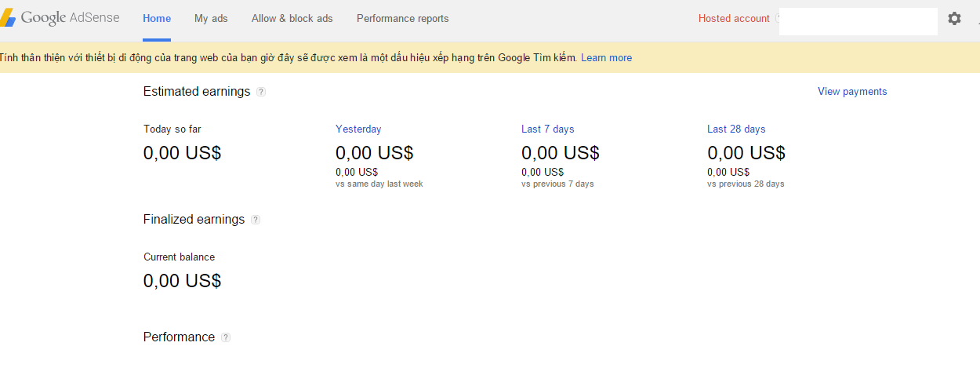Click the Vietnamese mobile-friendly notification text
Screen dimensions: 980x368
pyautogui.click(x=289, y=58)
